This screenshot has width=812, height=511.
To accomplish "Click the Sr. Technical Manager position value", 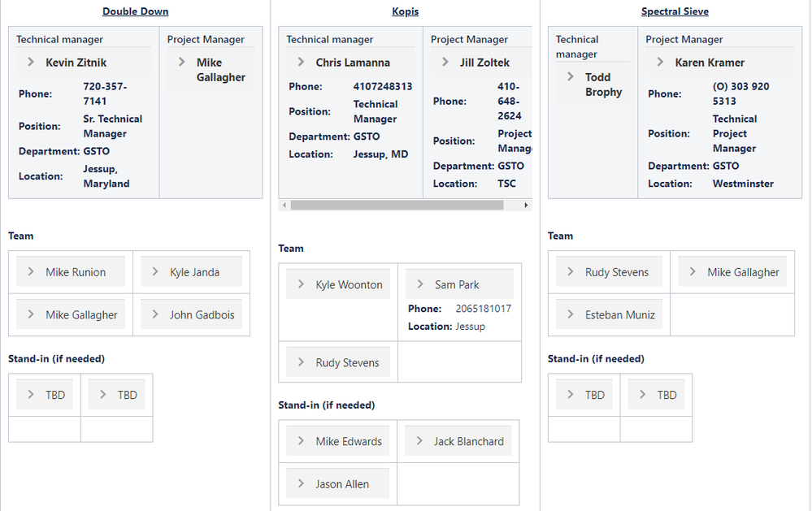I will click(113, 126).
